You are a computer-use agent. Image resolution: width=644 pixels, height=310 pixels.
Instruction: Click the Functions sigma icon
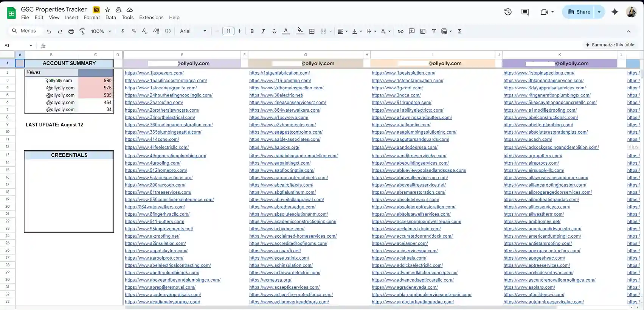[x=460, y=31]
